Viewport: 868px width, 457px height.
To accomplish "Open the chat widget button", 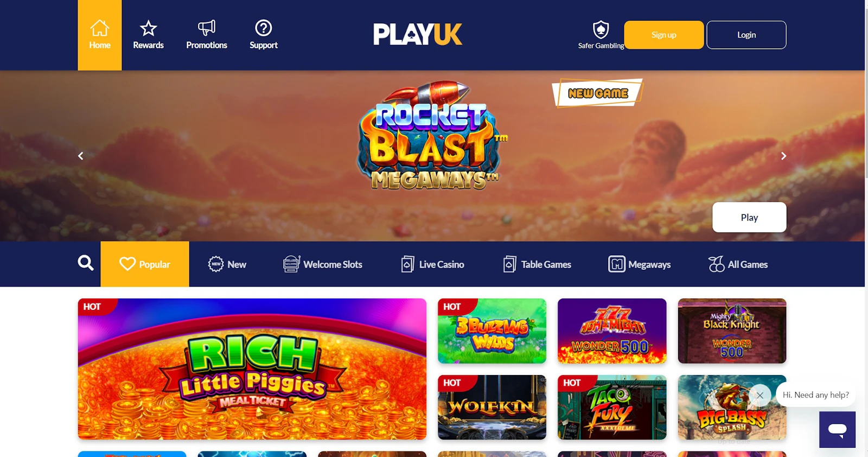I will click(837, 429).
